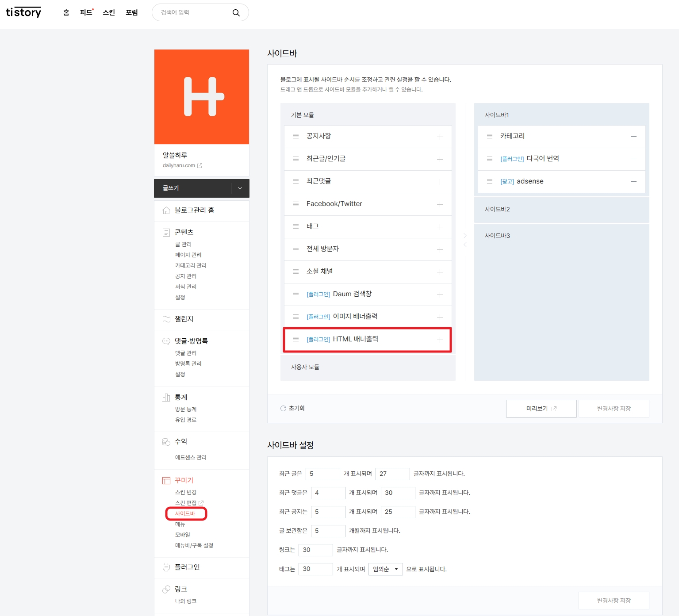Viewport: 679px width, 616px height.
Task: Click the tistory logo
Action: tap(23, 12)
